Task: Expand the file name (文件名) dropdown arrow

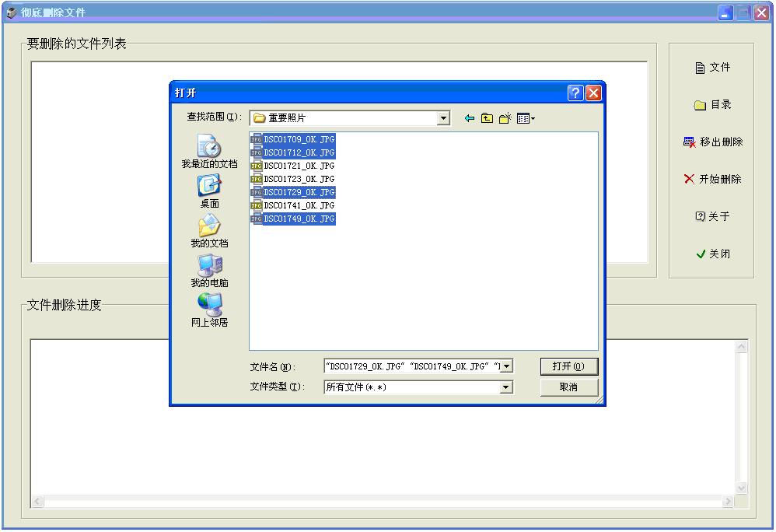Action: pyautogui.click(x=507, y=366)
